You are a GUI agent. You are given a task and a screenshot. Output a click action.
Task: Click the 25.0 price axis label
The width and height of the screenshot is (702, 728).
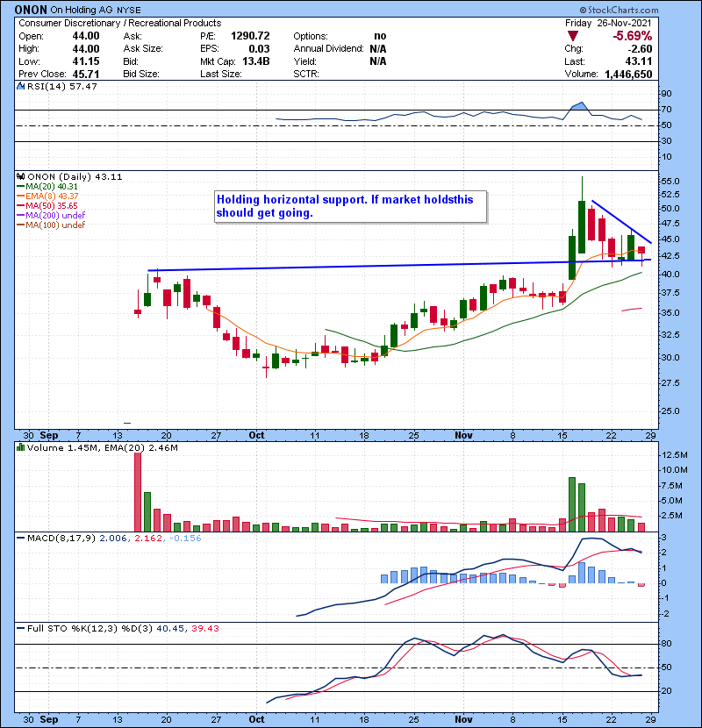[670, 410]
